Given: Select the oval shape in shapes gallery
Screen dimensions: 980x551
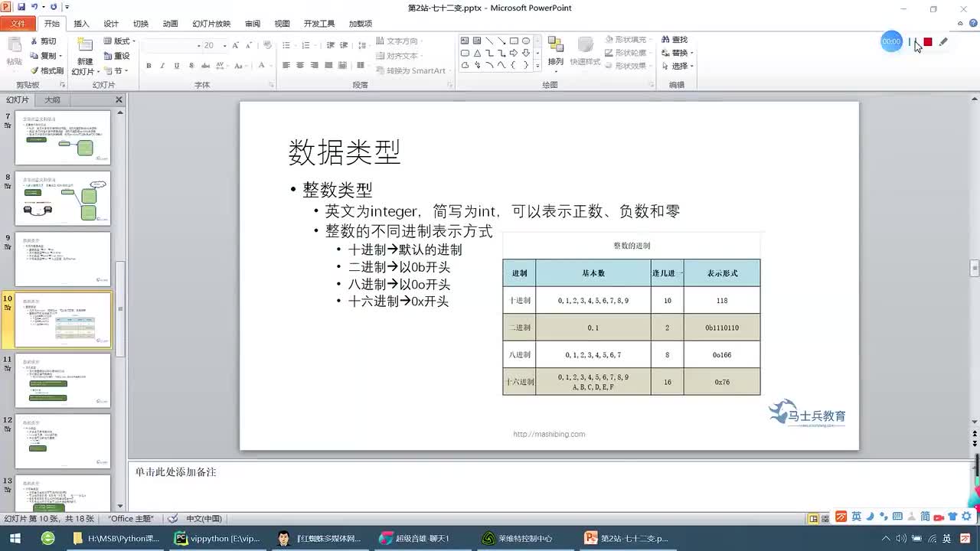Looking at the screenshot, I should (526, 41).
